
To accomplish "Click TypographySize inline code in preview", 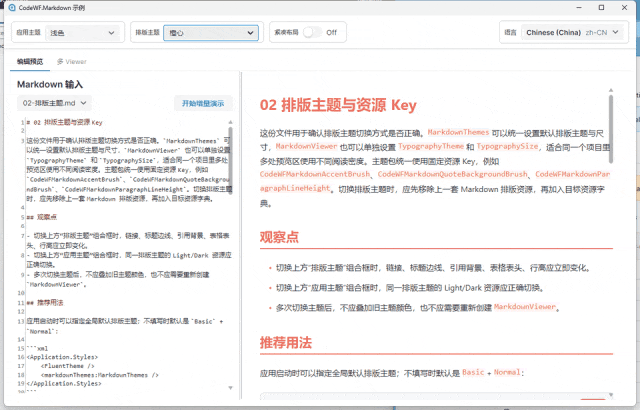I will 507,146.
